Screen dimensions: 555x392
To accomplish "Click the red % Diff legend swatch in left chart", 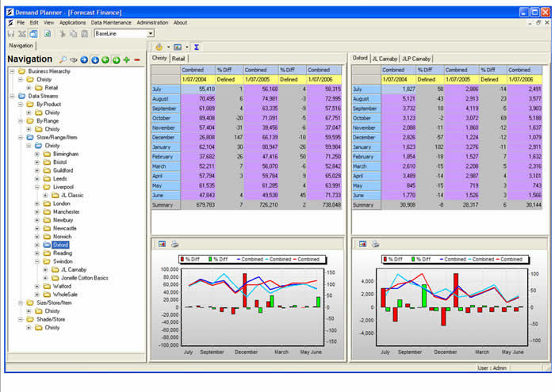I will point(182,259).
